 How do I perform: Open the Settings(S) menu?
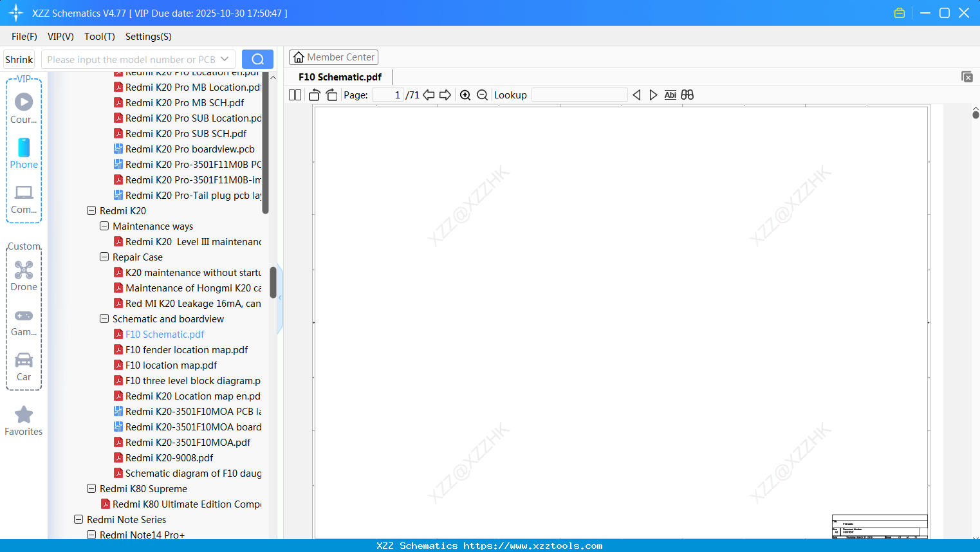pyautogui.click(x=149, y=37)
